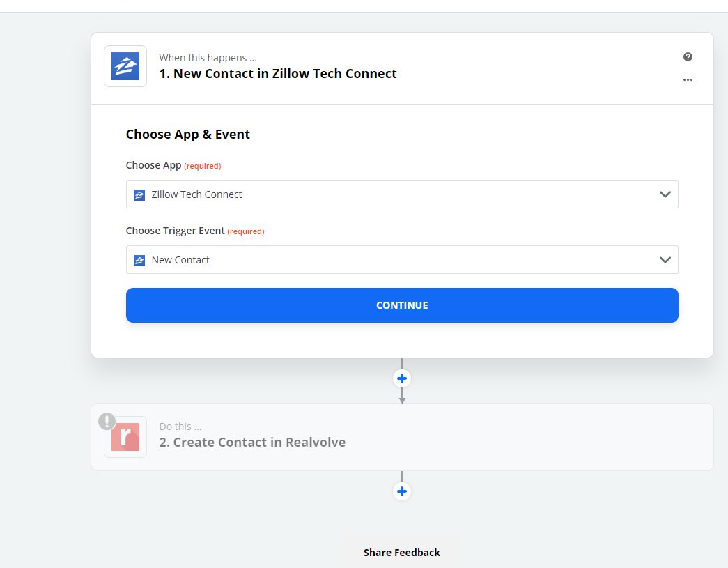
Task: Click the warning exclamation badge on step 2
Action: pyautogui.click(x=107, y=421)
